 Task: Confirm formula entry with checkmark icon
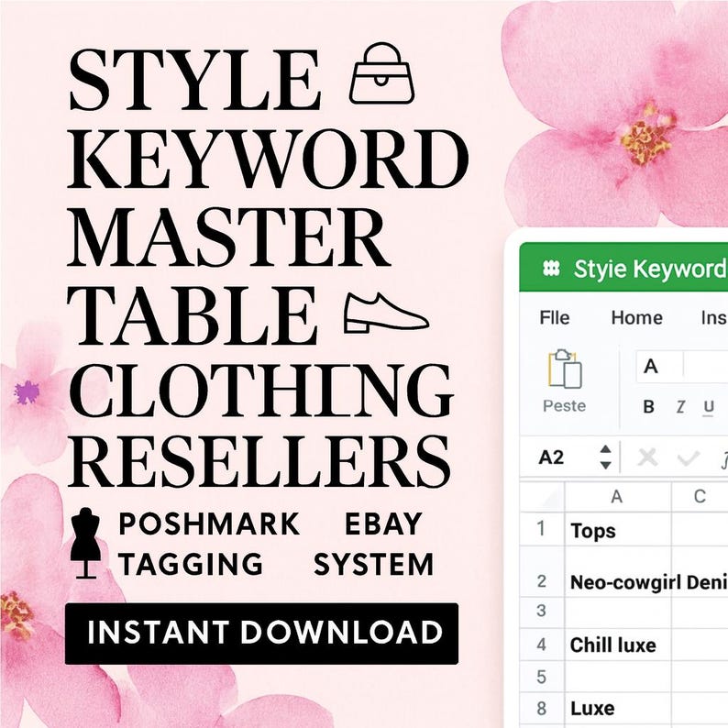(688, 458)
